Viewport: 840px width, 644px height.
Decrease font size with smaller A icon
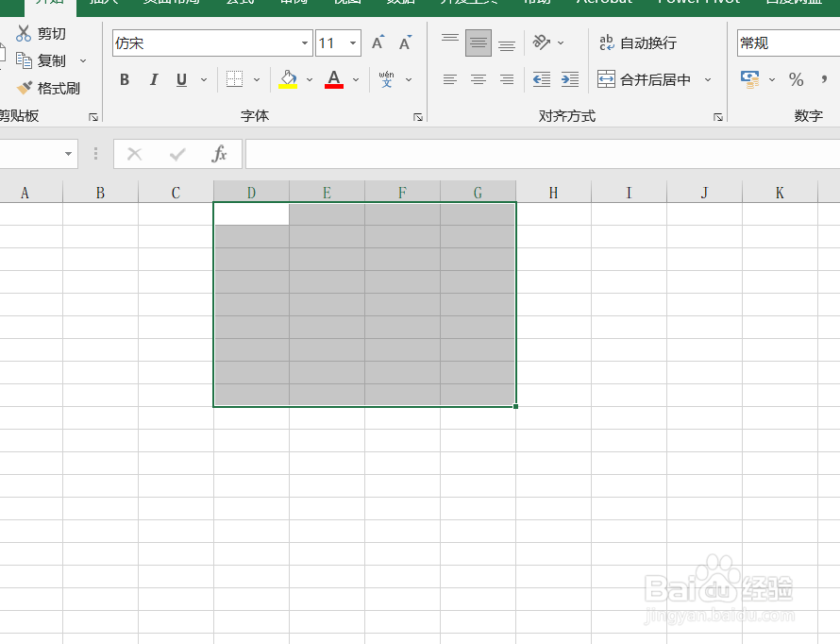pos(405,42)
